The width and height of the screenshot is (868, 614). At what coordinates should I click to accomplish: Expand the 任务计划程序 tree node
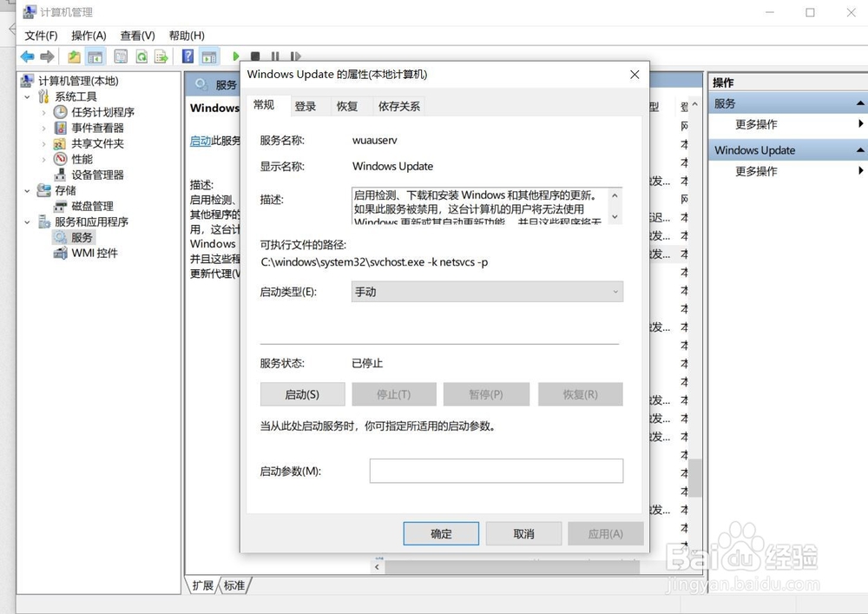[43, 112]
